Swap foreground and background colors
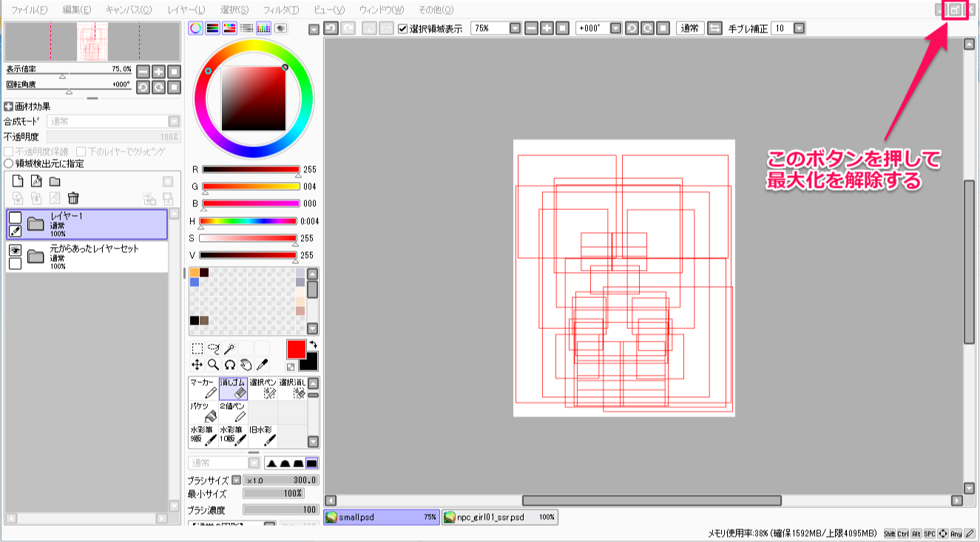The image size is (980, 542). coord(313,345)
